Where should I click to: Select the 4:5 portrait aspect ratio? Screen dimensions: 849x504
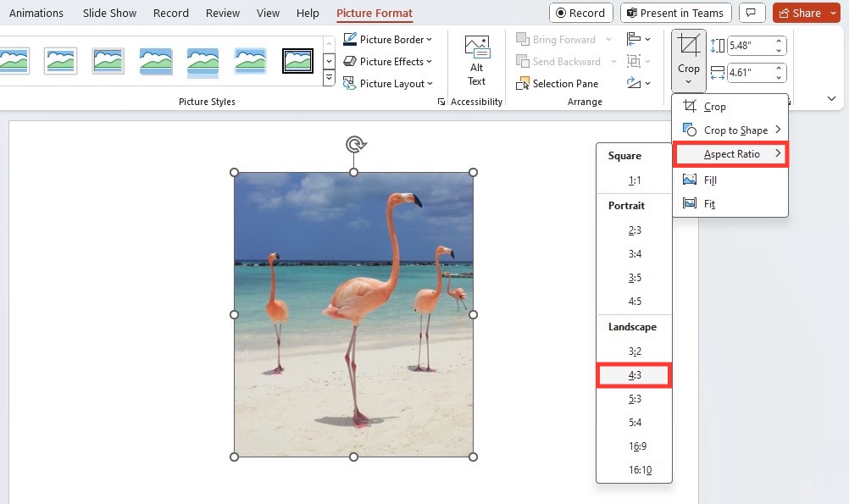coord(634,302)
